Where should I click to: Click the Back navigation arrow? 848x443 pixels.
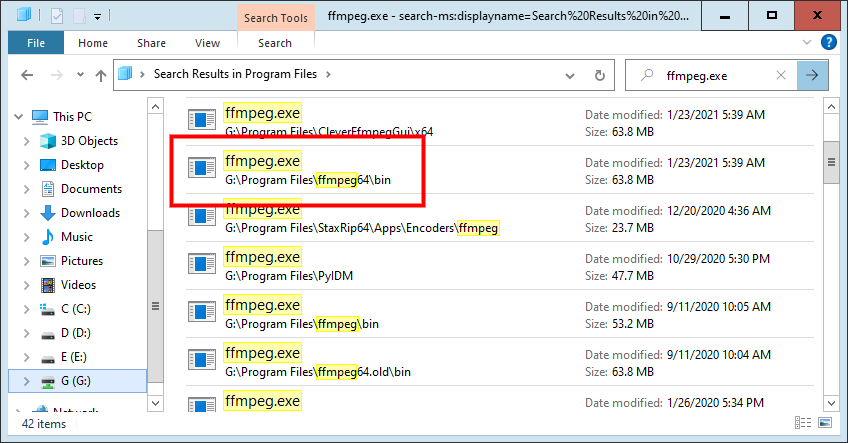(27, 75)
